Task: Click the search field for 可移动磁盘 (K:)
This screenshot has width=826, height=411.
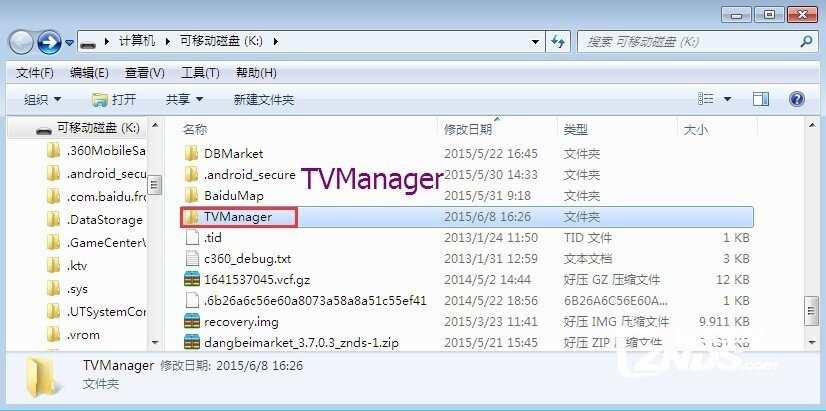Action: point(688,42)
